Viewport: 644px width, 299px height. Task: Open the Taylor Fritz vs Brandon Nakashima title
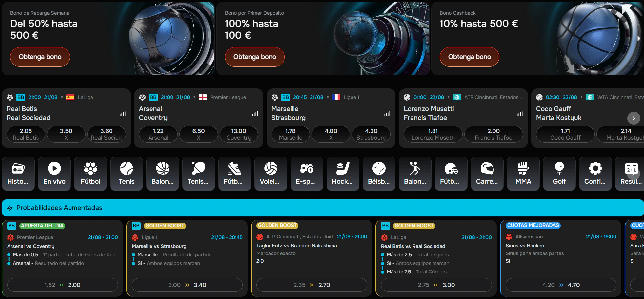(297, 246)
